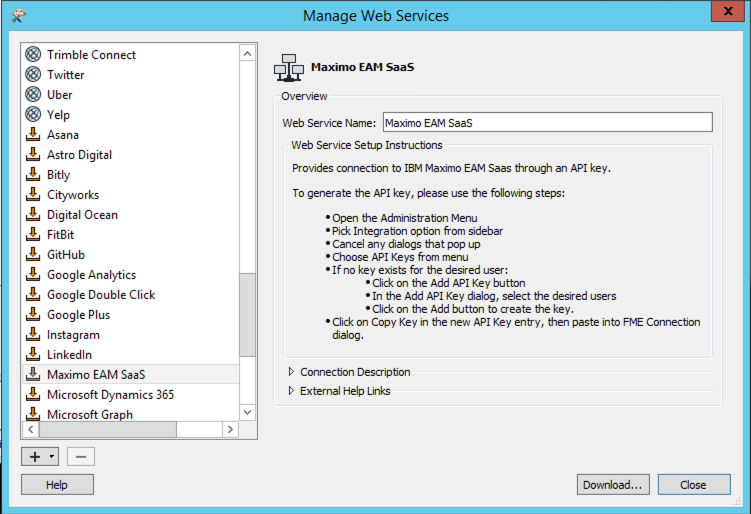Select Cityworks in the services list
The height and width of the screenshot is (514, 751).
pos(73,195)
